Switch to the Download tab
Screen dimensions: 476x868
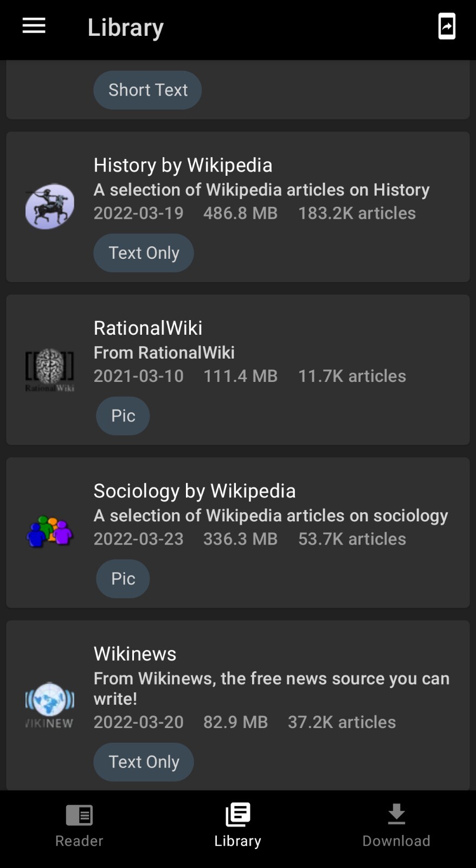(x=396, y=826)
